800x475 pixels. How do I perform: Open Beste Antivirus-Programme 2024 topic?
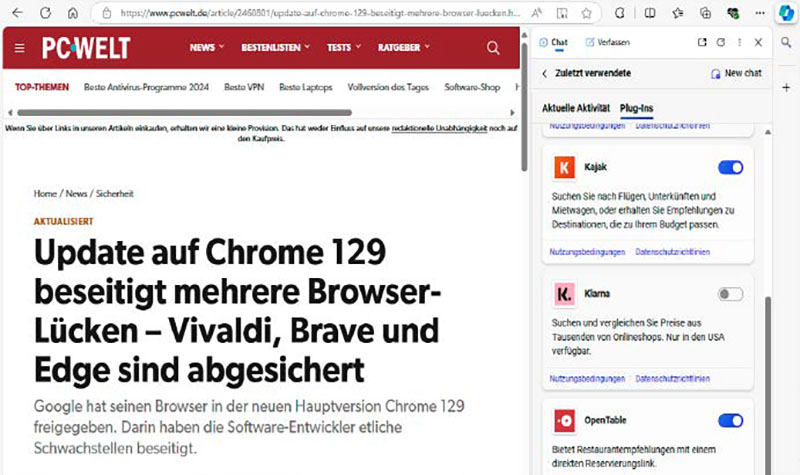(146, 87)
